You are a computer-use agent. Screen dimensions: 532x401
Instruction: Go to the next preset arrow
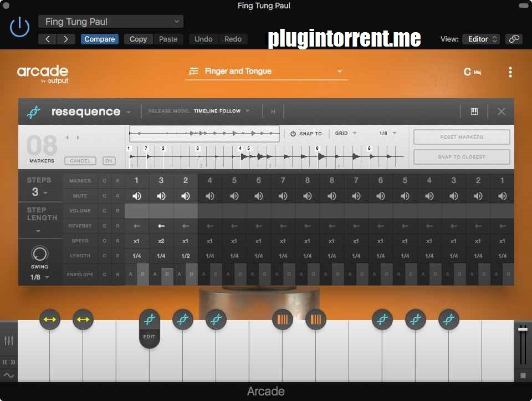coord(66,39)
